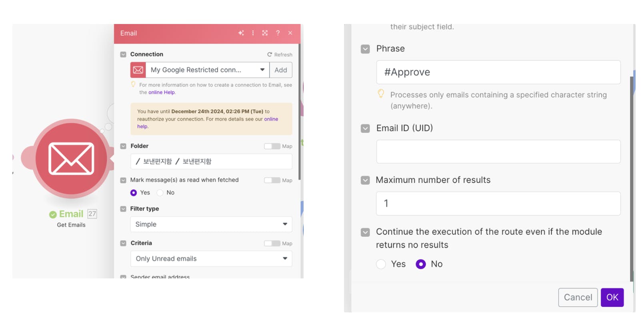Open the My Google Restricted connection dropdown
The image size is (644, 328).
click(x=206, y=70)
